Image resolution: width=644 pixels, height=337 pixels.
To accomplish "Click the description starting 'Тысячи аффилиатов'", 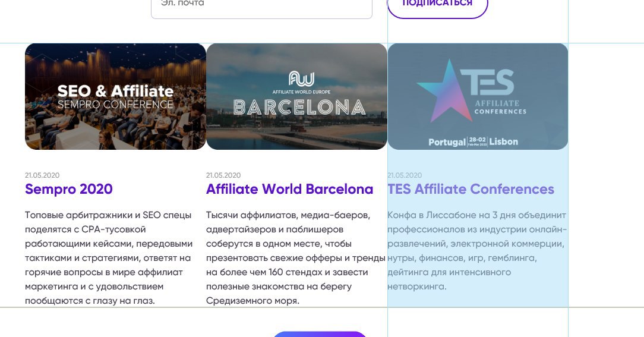I will (x=296, y=258).
